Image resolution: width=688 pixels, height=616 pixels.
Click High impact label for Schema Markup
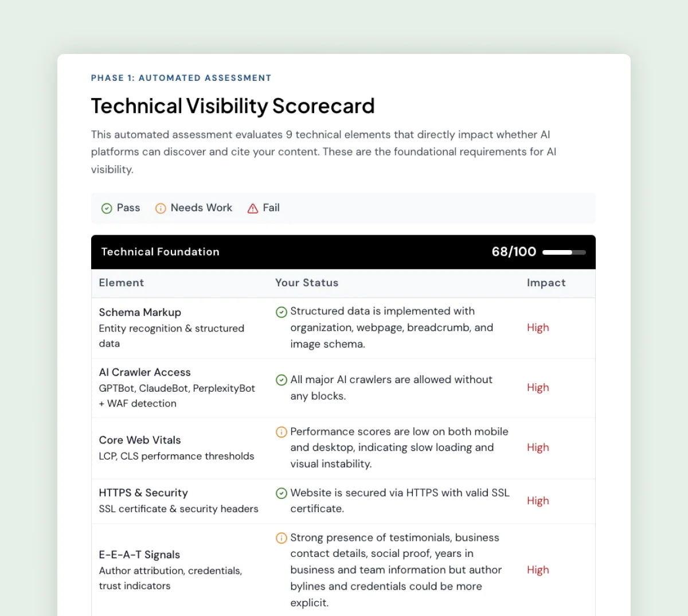click(x=538, y=328)
